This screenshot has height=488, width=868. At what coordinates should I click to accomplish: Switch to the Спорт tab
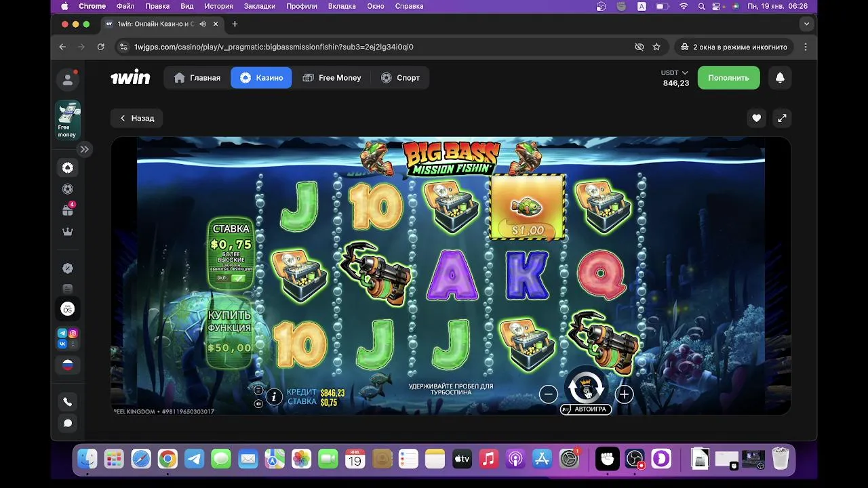pyautogui.click(x=400, y=78)
